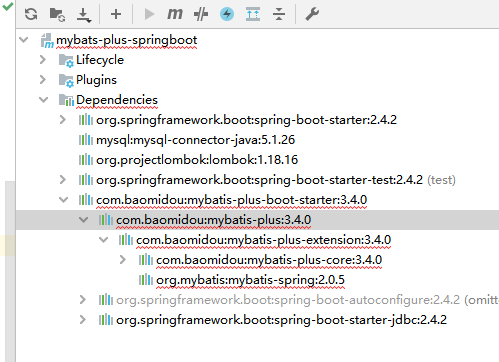Screen dimensions: 499x362
Task: Select the Plugins label
Action: [x=96, y=80]
